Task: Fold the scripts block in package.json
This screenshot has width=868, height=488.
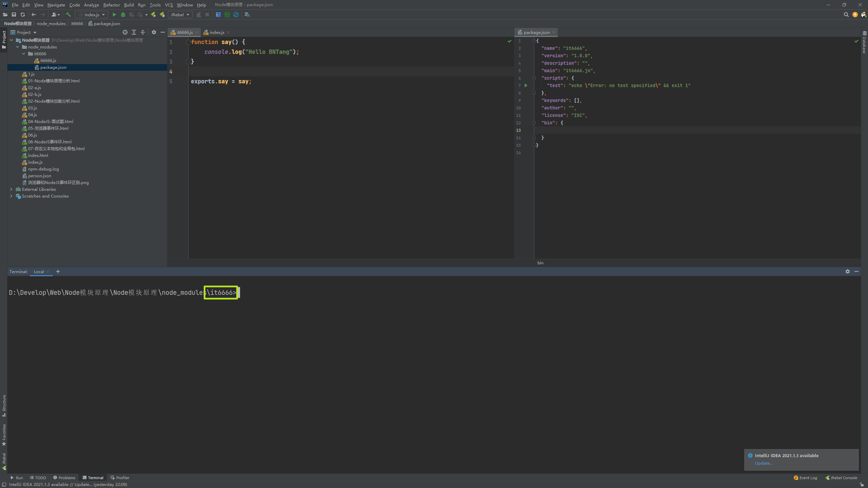Action: tap(534, 78)
